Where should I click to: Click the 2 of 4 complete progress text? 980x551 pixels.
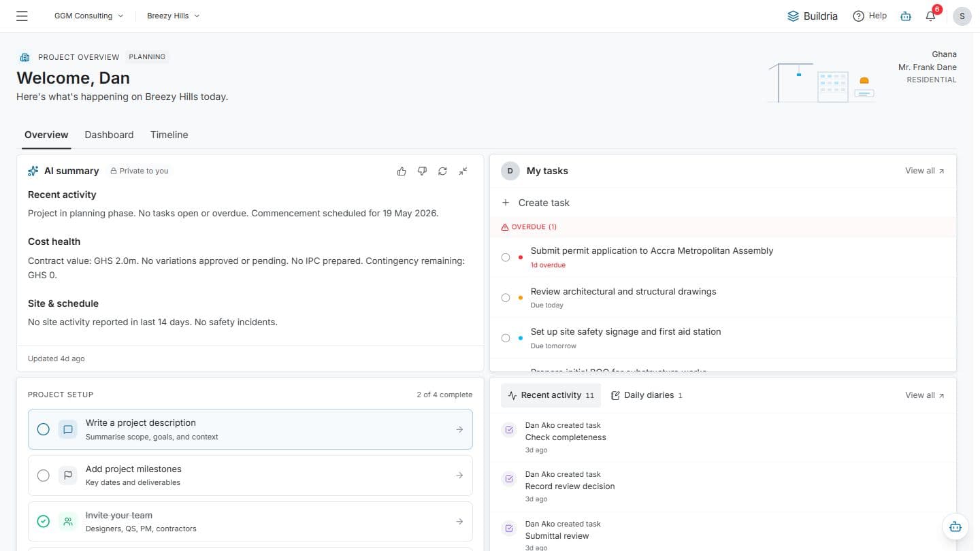444,395
